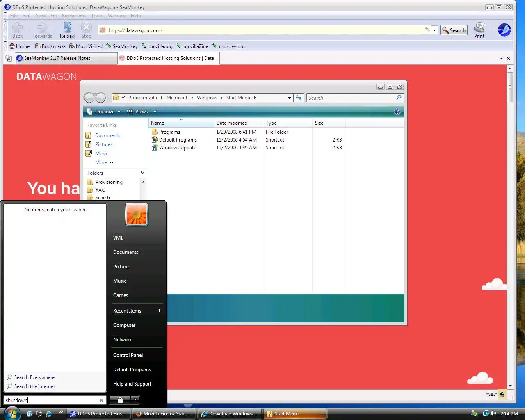Open shutdown options arrow menu
The image size is (525, 420).
pyautogui.click(x=135, y=400)
